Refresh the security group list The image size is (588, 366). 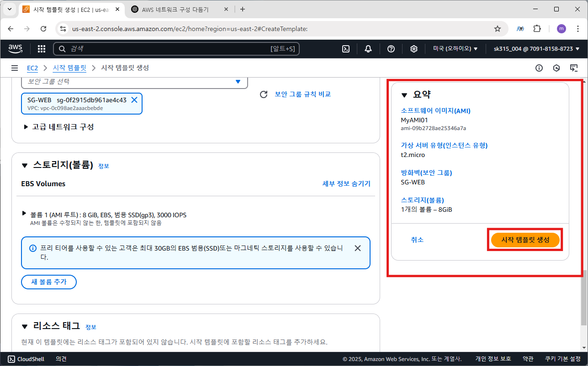click(263, 94)
